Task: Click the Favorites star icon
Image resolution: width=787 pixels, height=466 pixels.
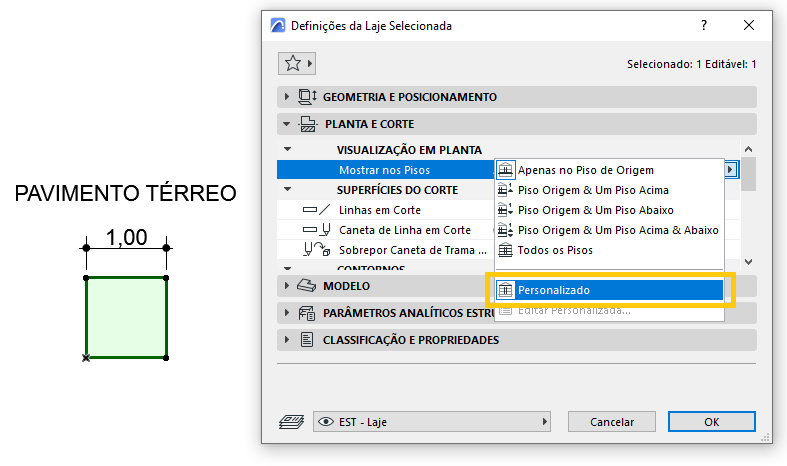Action: point(293,63)
